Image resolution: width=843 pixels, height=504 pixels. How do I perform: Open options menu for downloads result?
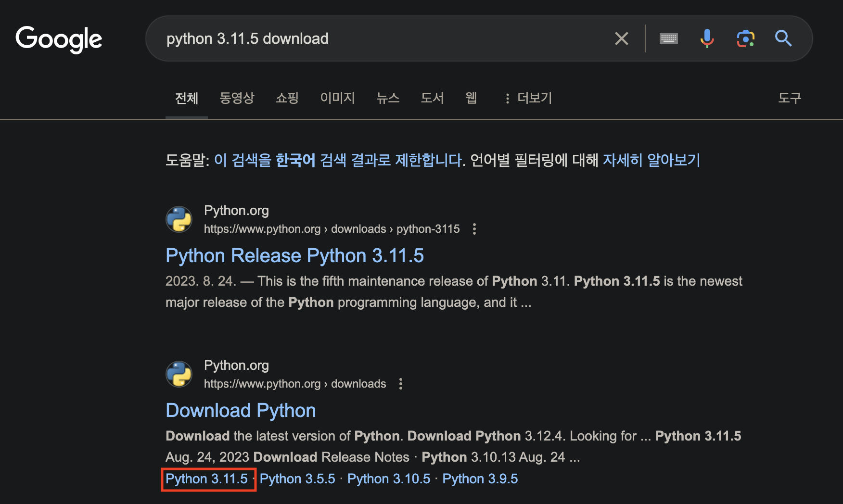point(401,384)
